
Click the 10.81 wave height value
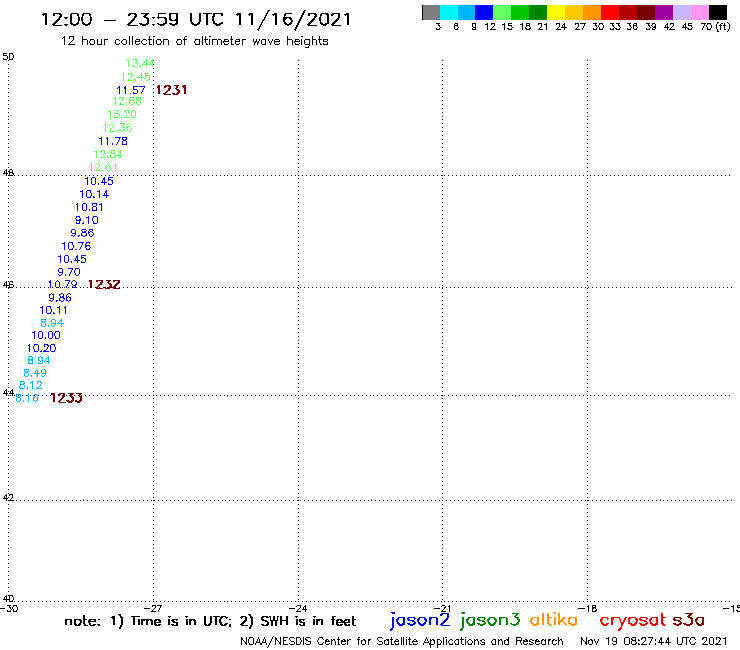[x=89, y=207]
